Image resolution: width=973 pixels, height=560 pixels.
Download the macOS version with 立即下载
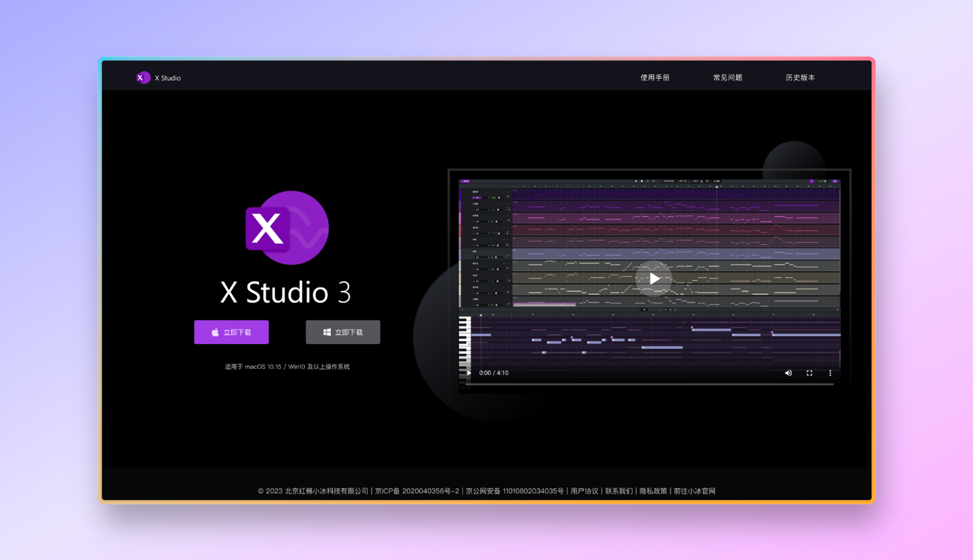[x=231, y=332]
